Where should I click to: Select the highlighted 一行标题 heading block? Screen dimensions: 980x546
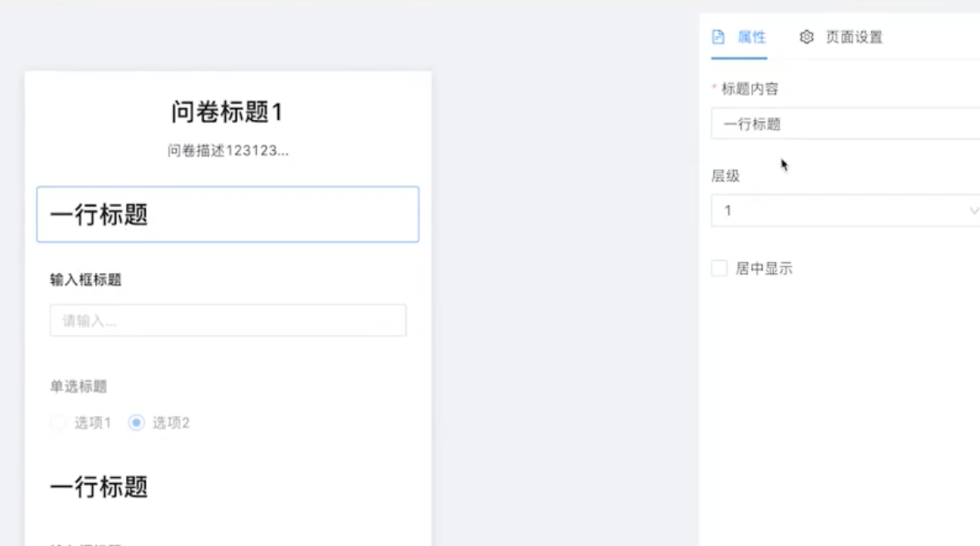point(228,214)
